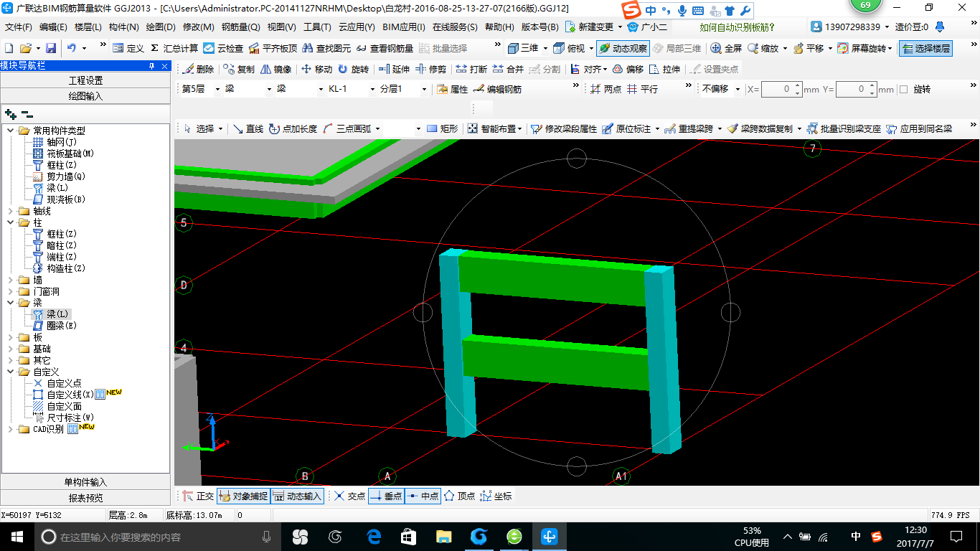Toggle 对象捕捉 object snap
Screen dimensions: 980x551
pyautogui.click(x=244, y=496)
